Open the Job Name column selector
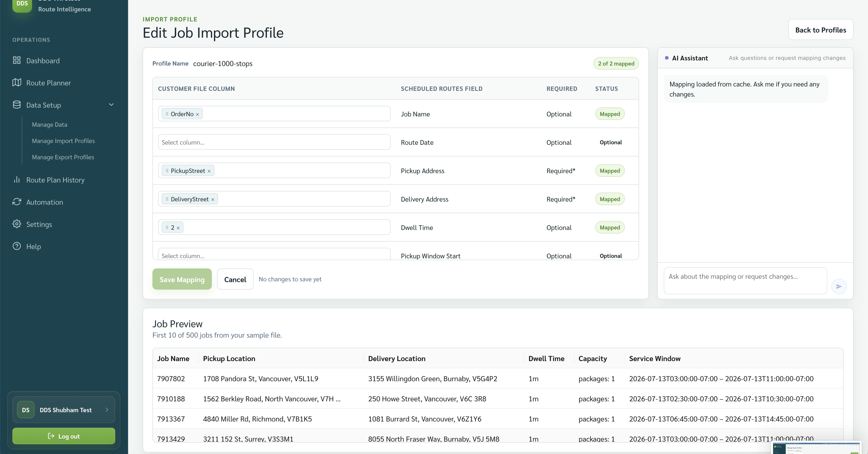 click(274, 114)
